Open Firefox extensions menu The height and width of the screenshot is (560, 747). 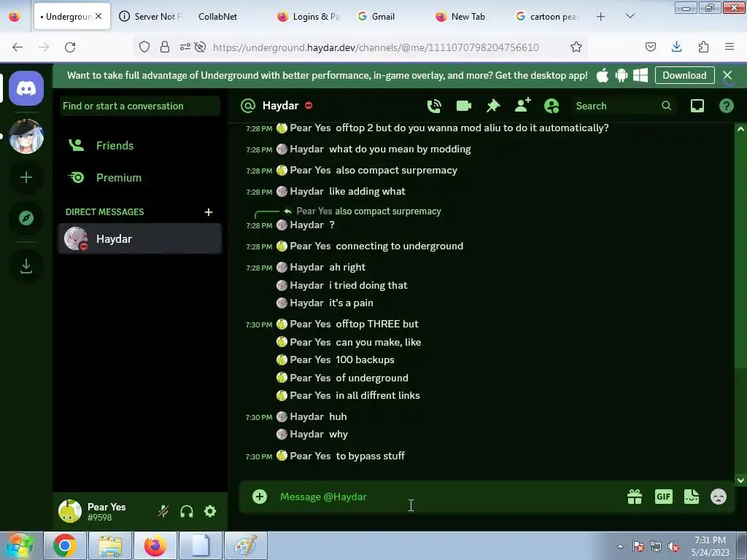(x=703, y=47)
